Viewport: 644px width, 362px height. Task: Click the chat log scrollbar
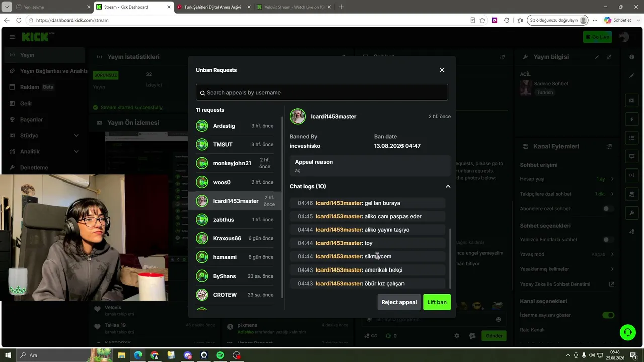click(450, 259)
